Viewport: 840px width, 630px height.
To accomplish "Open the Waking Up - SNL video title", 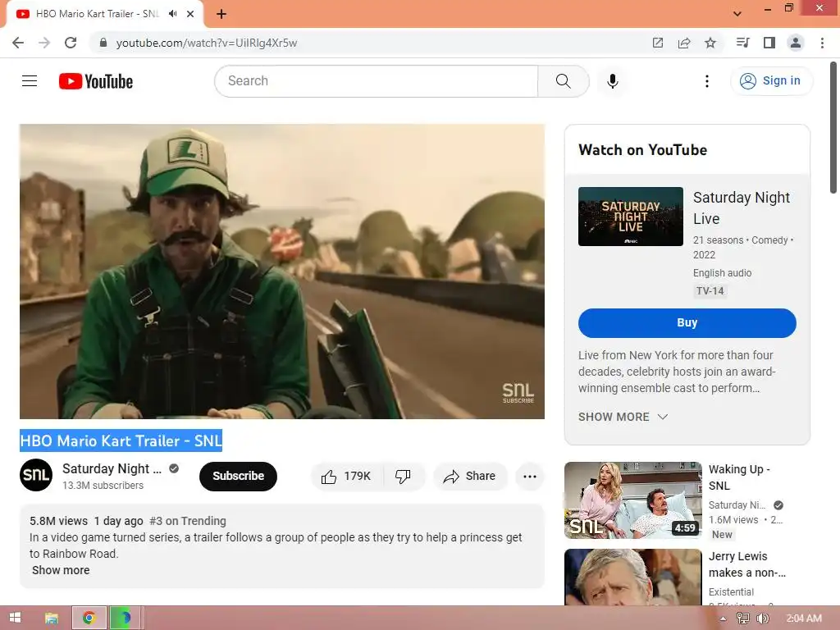I will coord(739,477).
